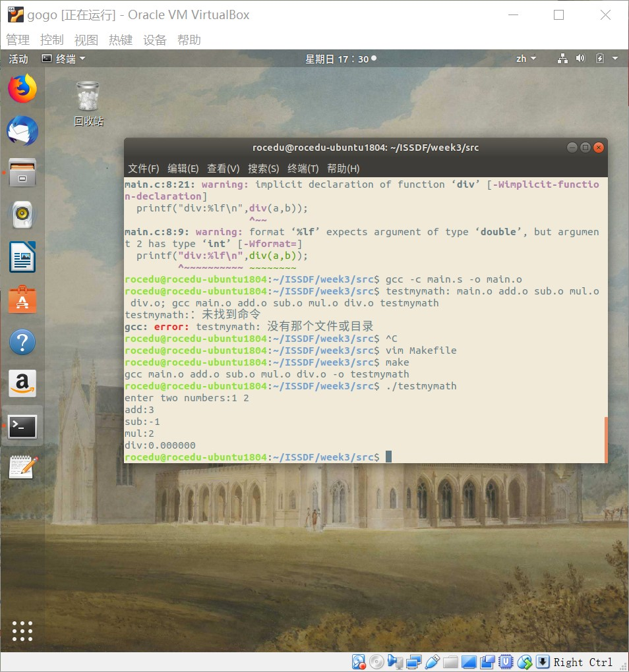
Task: Open the VirtualBox 管理 menu
Action: point(18,40)
